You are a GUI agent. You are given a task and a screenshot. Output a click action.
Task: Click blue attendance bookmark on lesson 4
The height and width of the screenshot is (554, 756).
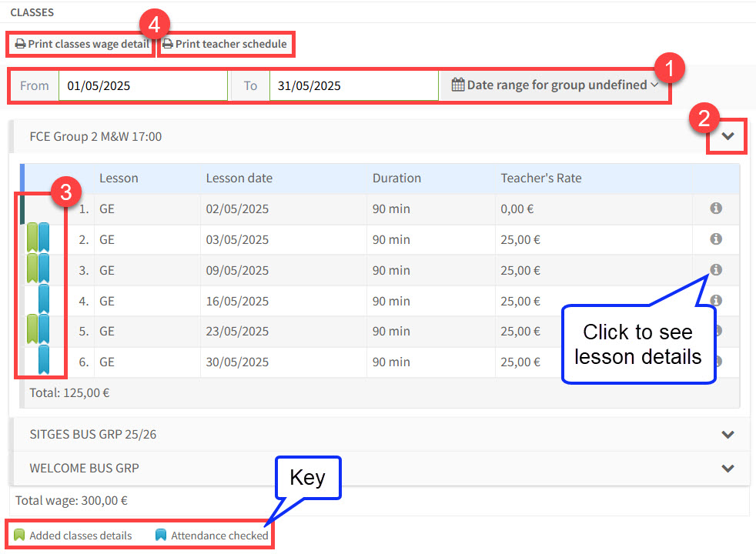click(x=44, y=299)
